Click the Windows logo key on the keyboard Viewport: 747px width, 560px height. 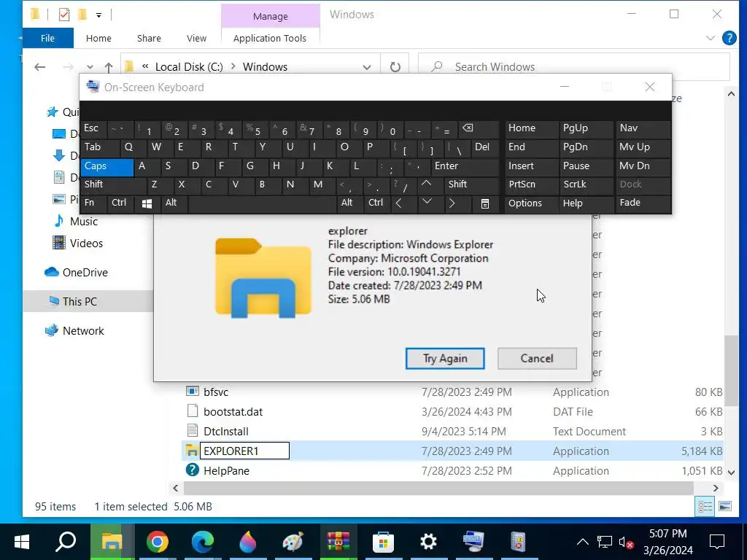pyautogui.click(x=147, y=203)
